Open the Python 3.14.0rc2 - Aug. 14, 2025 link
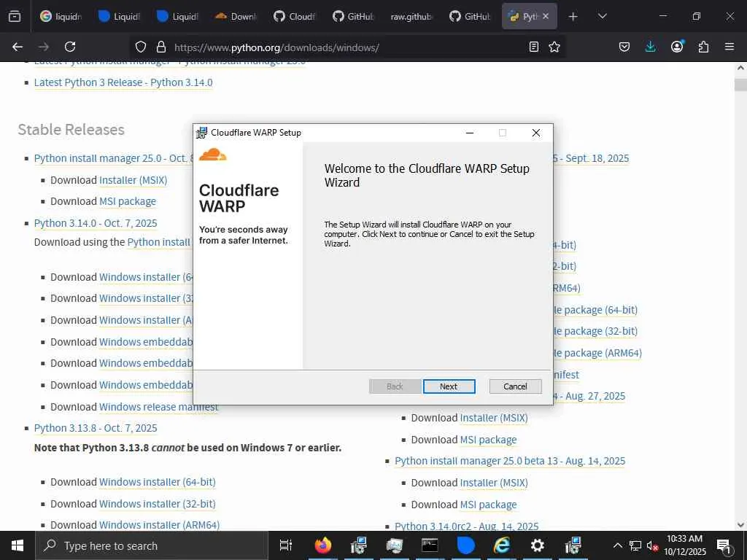Viewport: 747px width, 560px height. (466, 526)
